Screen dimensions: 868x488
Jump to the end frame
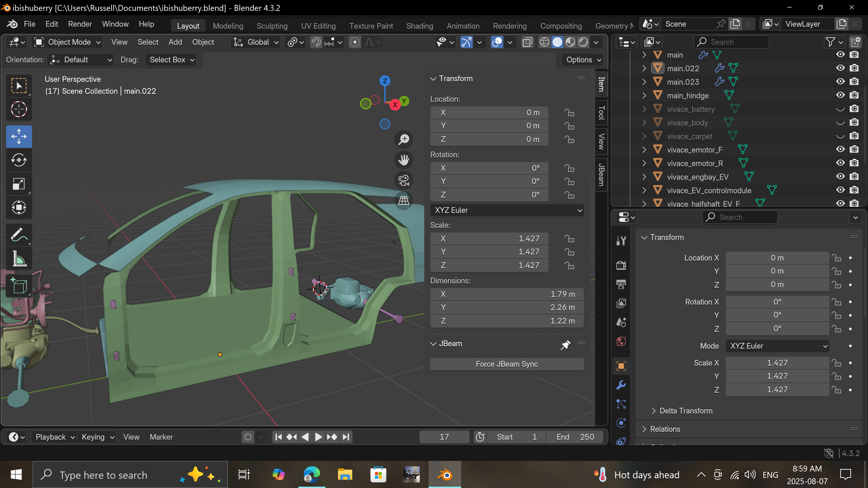[346, 437]
